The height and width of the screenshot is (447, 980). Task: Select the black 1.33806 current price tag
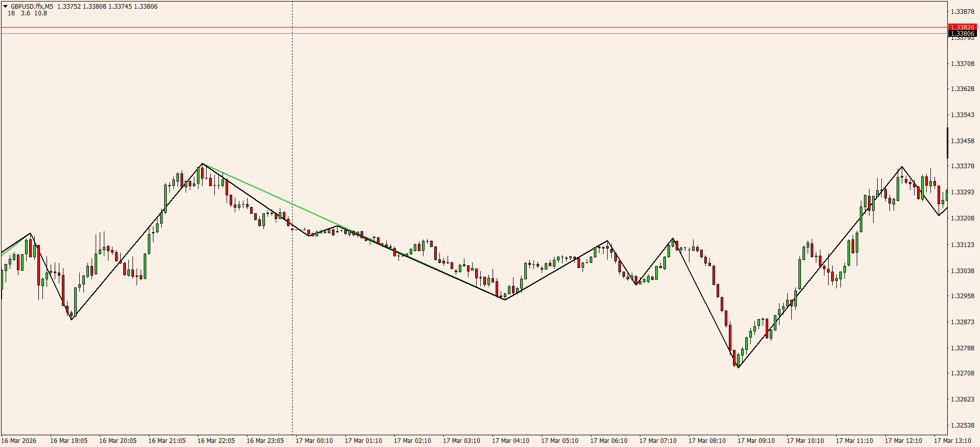click(962, 33)
